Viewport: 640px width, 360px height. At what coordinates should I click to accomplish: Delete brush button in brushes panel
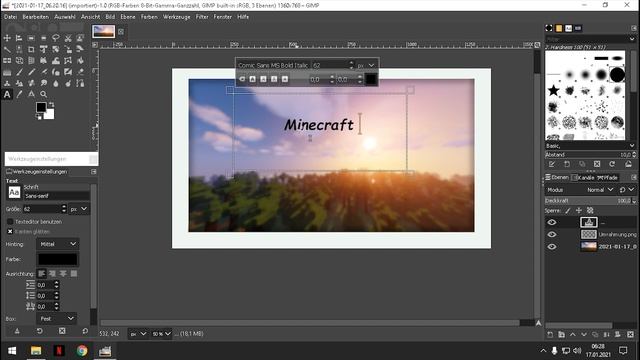tap(597, 164)
